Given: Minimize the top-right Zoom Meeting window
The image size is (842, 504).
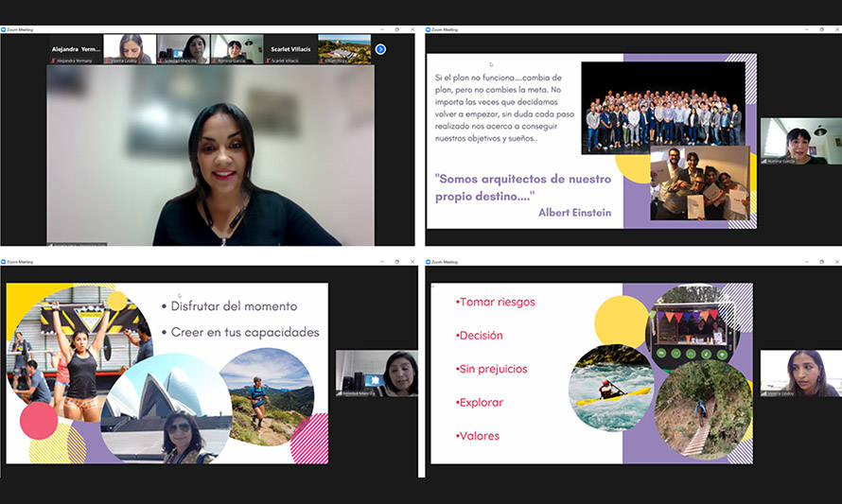Looking at the screenshot, I should point(807,29).
